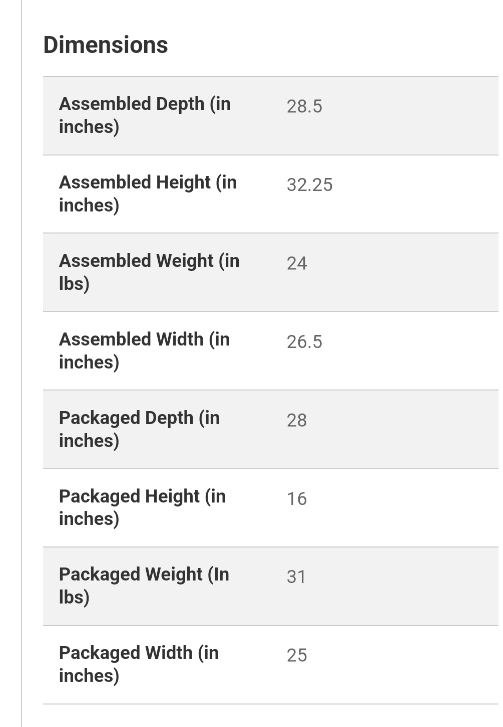Select the Packaged Width (in inches) label

[x=139, y=664]
